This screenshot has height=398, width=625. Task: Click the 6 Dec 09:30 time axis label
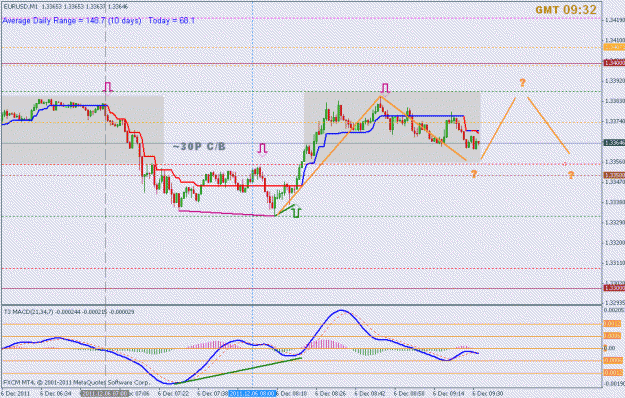coord(488,394)
